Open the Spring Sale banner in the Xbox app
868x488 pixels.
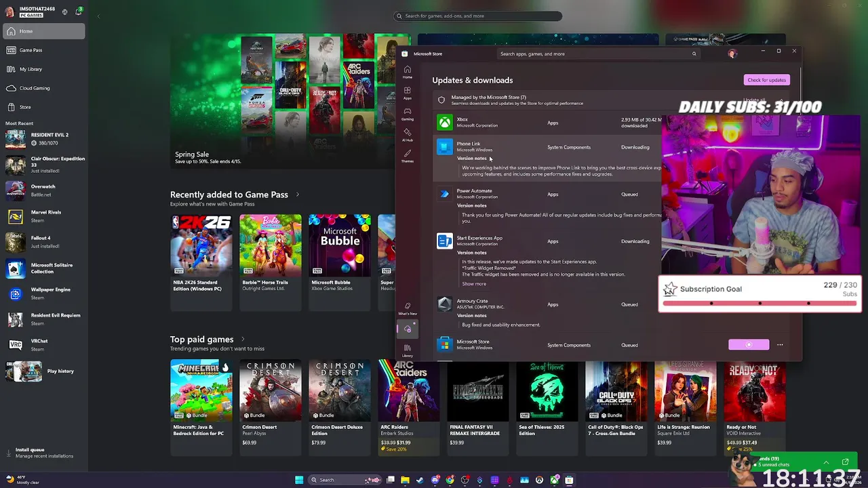click(281, 102)
